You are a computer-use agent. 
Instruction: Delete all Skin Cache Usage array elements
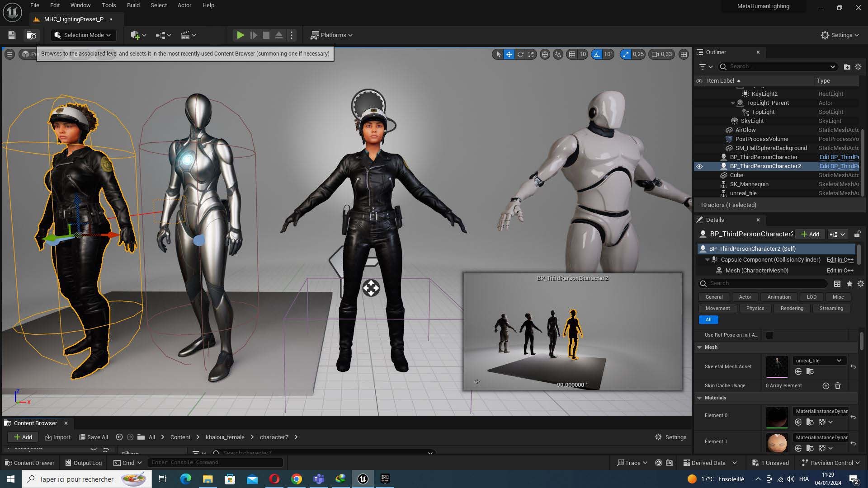[838, 386]
